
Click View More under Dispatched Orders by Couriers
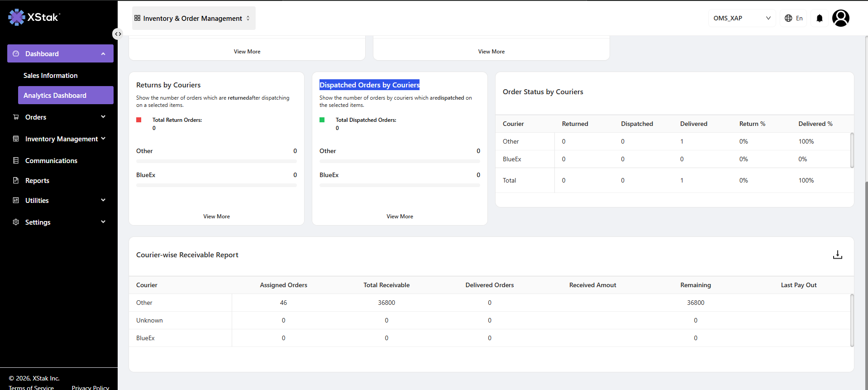400,217
